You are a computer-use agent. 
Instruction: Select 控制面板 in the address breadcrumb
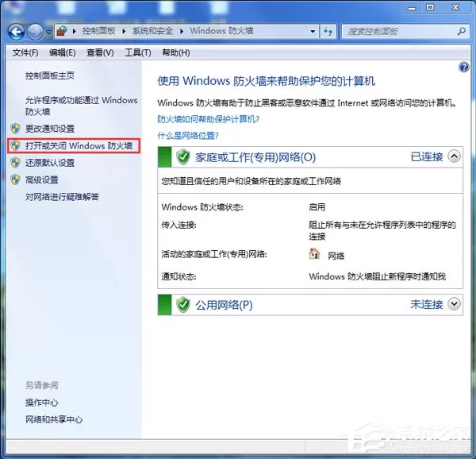tap(98, 31)
